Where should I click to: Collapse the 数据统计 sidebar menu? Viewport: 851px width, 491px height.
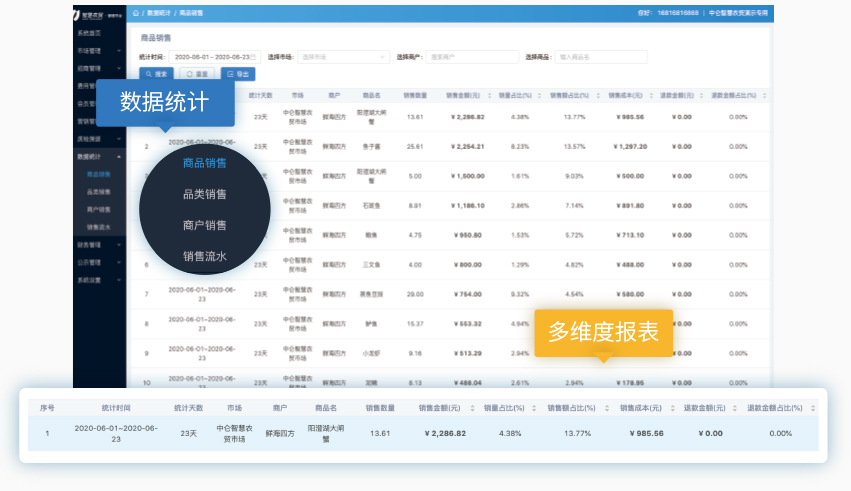pyautogui.click(x=98, y=157)
